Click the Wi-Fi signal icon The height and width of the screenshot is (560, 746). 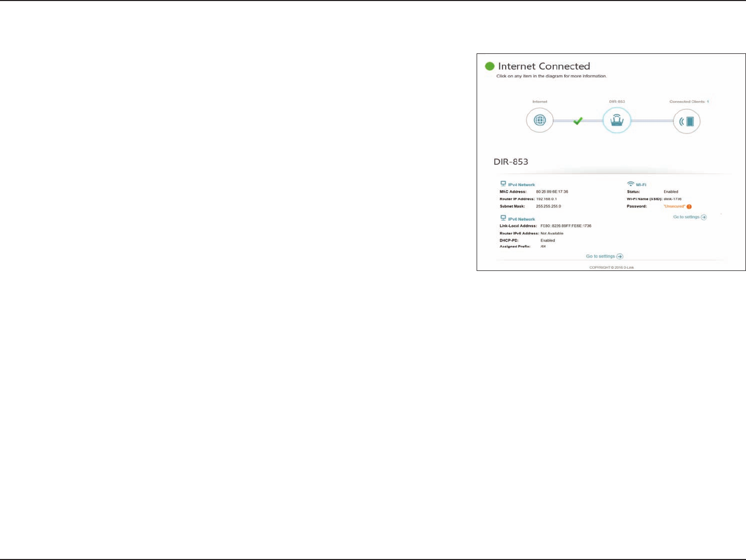tap(630, 184)
